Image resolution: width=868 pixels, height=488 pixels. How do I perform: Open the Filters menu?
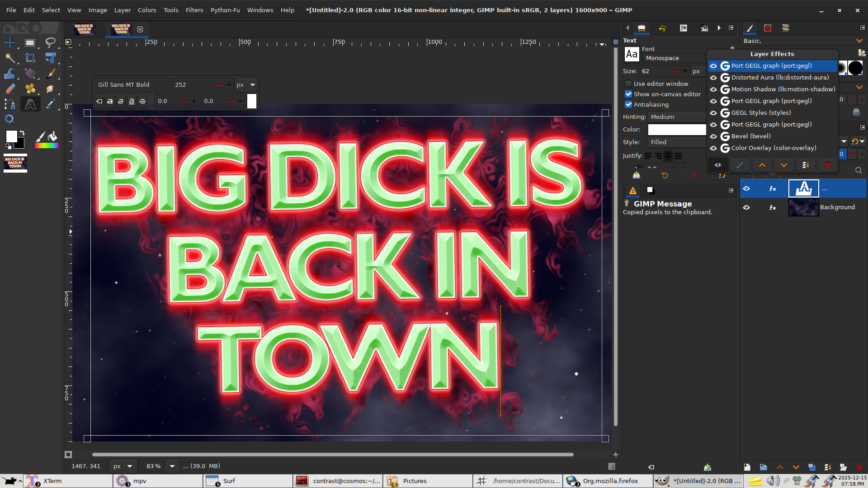(x=194, y=10)
